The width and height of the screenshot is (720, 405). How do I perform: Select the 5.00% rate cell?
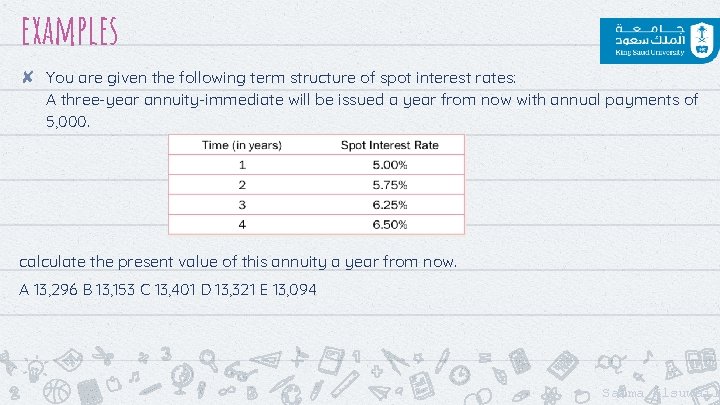point(389,164)
